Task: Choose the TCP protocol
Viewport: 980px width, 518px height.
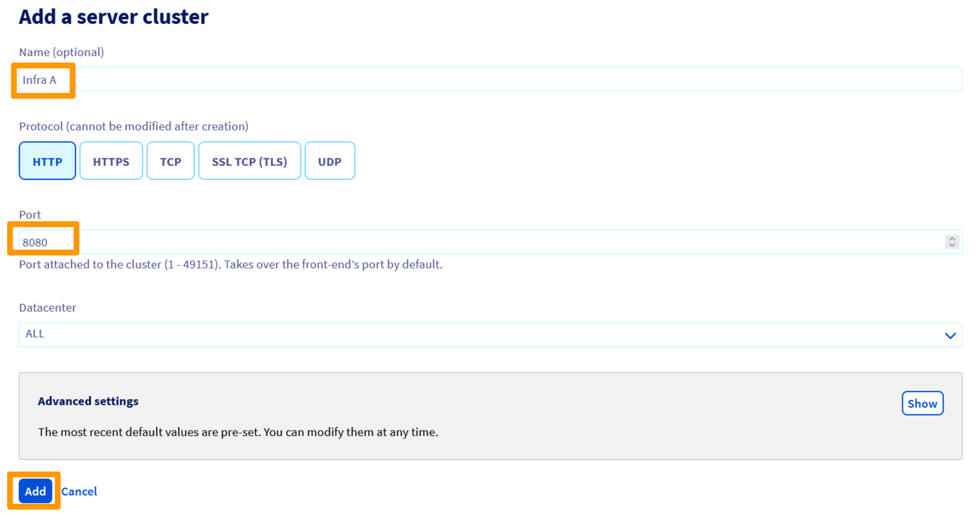Action: click(170, 160)
